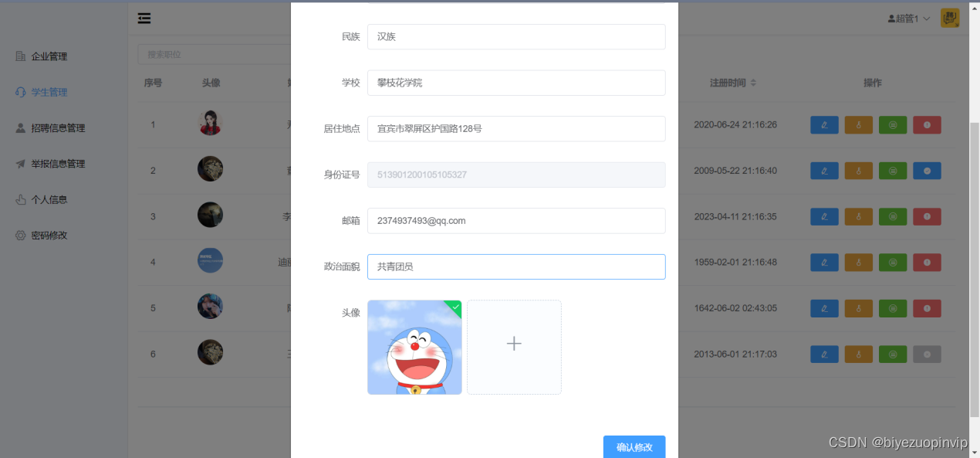Click green list icon in row 5

(x=893, y=308)
